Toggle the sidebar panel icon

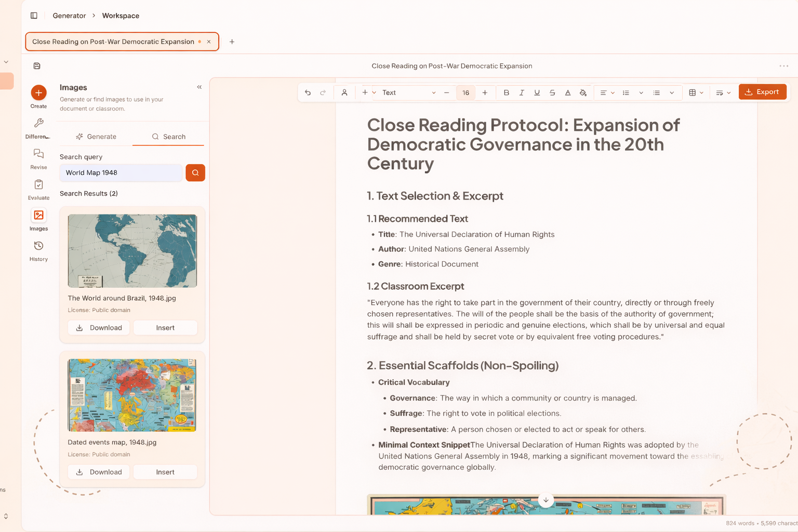point(34,16)
